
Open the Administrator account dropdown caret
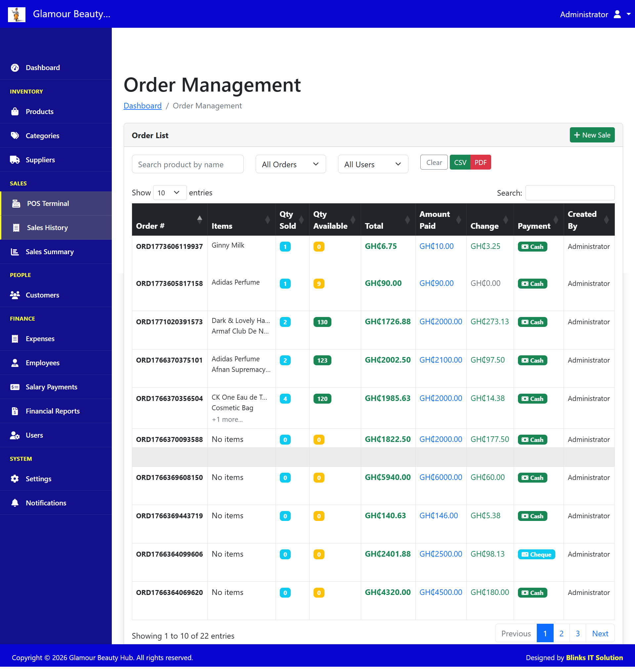629,14
